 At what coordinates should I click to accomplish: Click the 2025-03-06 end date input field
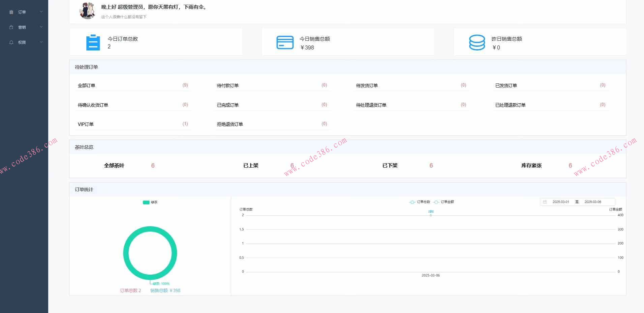click(x=592, y=202)
